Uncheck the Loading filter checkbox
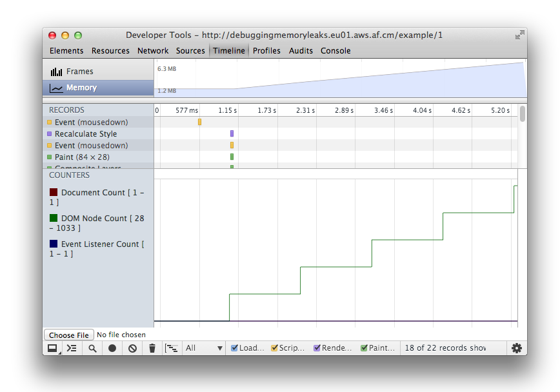Image resolution: width=560 pixels, height=392 pixels. [x=235, y=348]
